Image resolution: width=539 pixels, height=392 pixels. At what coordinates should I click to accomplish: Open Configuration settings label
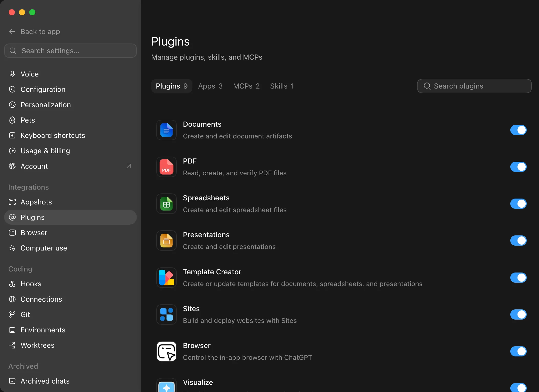click(x=43, y=89)
